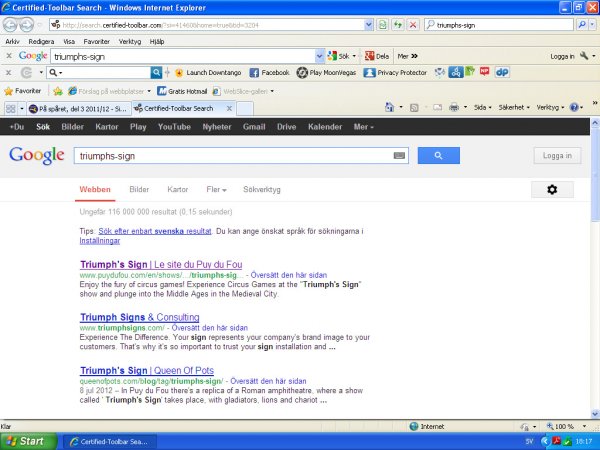Expand the Förslag på webbplatser dropdown
Screen dimensions: 600x450
[149, 91]
